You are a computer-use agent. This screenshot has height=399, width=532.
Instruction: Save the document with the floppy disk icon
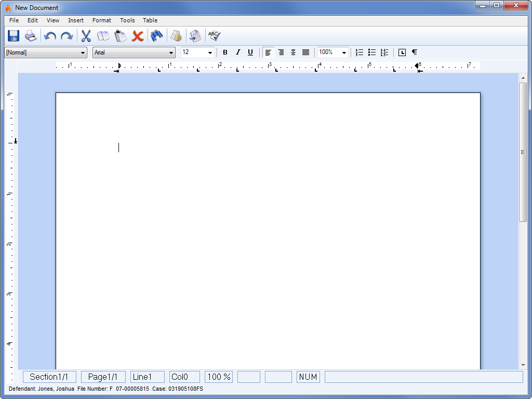(14, 36)
